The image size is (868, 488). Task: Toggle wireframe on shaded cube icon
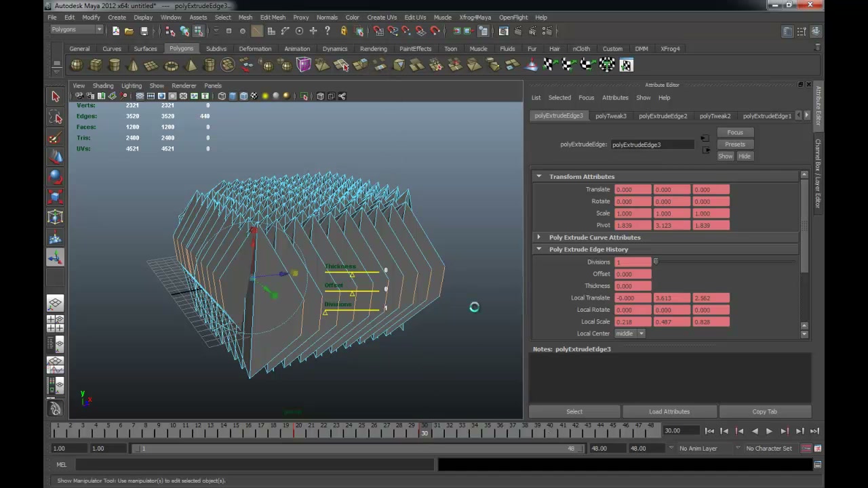click(243, 96)
